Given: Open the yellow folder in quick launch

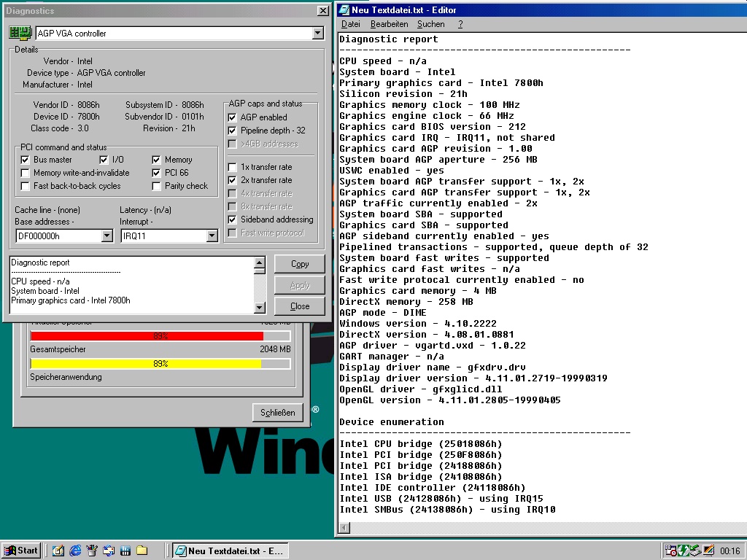Looking at the screenshot, I should tap(142, 551).
